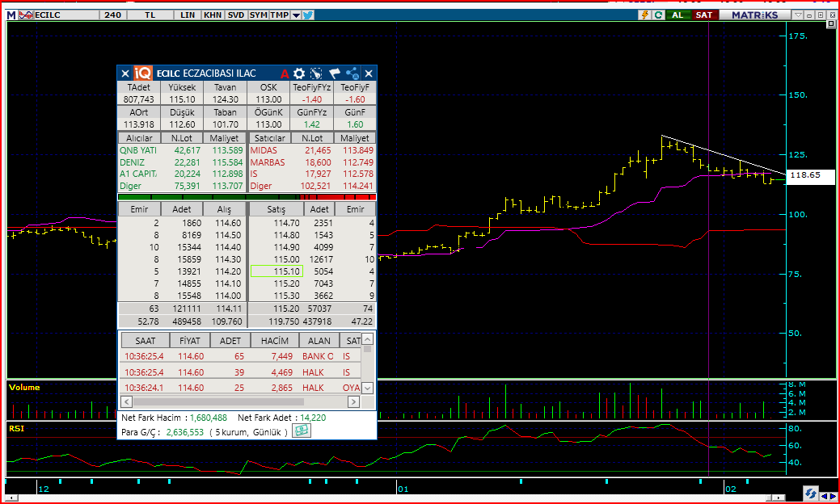Click the chart horizontal scroll-left arrow
This screenshot has width=840, height=504.
point(11,498)
